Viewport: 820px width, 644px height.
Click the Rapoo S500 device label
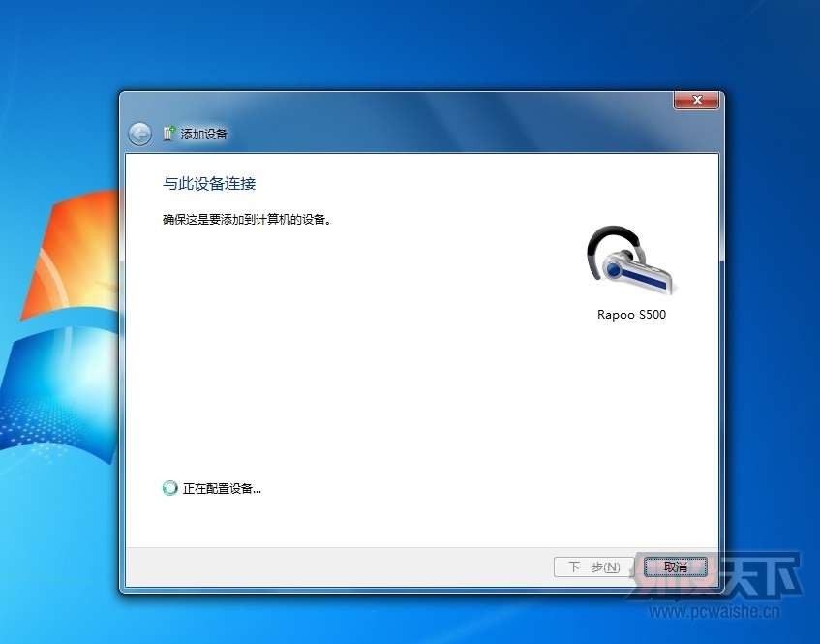631,315
